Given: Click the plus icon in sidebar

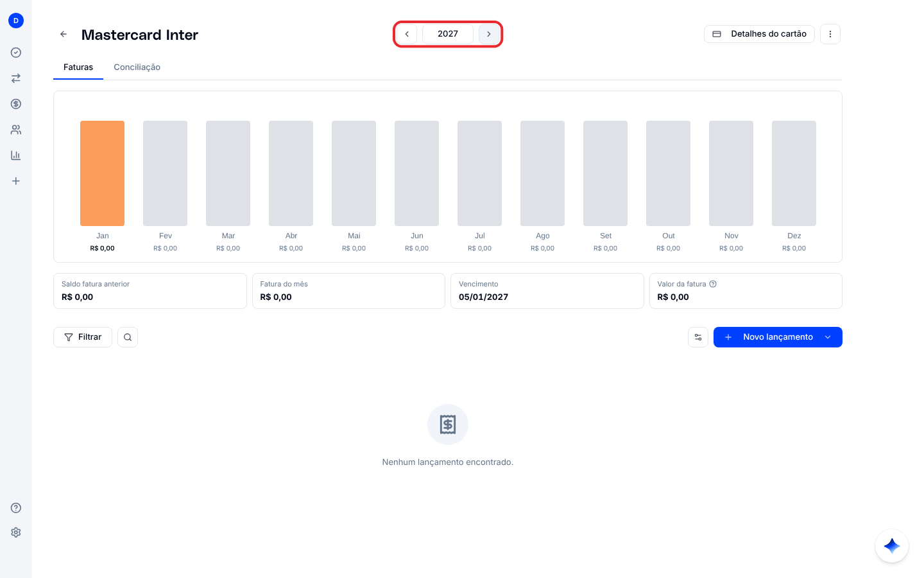Looking at the screenshot, I should (x=16, y=181).
